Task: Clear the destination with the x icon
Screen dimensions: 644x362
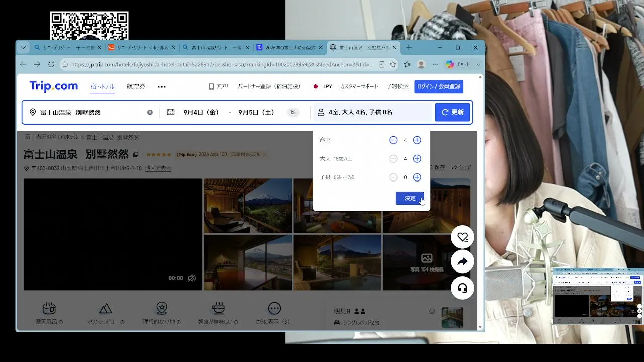Action: click(150, 112)
